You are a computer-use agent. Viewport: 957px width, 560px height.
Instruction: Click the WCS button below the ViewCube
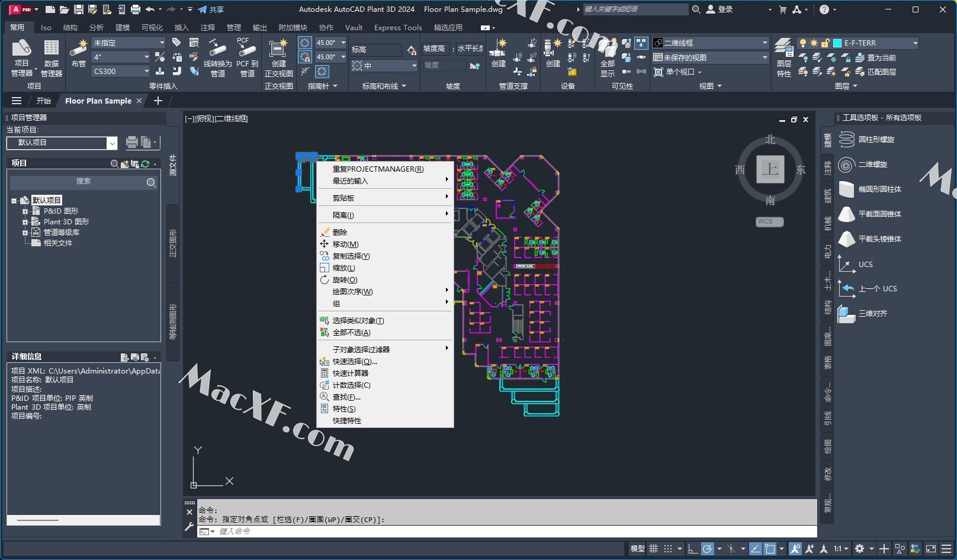click(x=769, y=221)
